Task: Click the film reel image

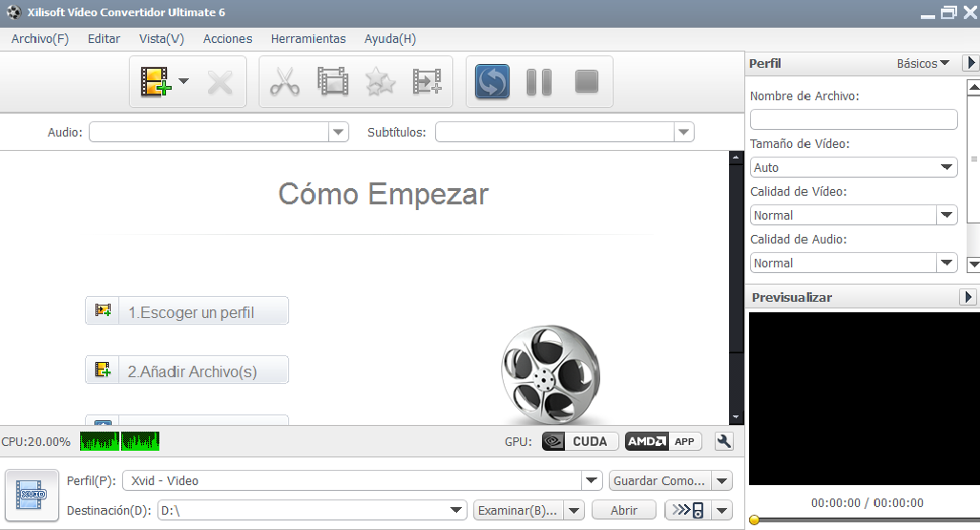Action: coord(551,373)
